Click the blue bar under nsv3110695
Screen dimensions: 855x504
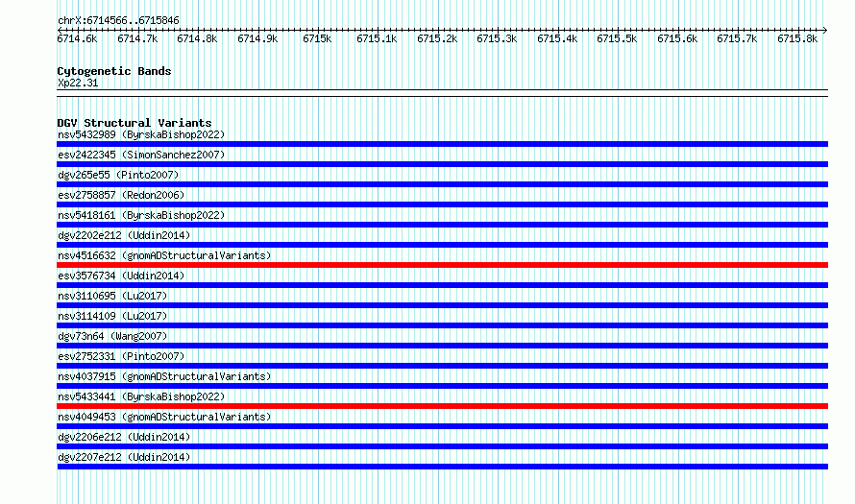pyautogui.click(x=442, y=305)
